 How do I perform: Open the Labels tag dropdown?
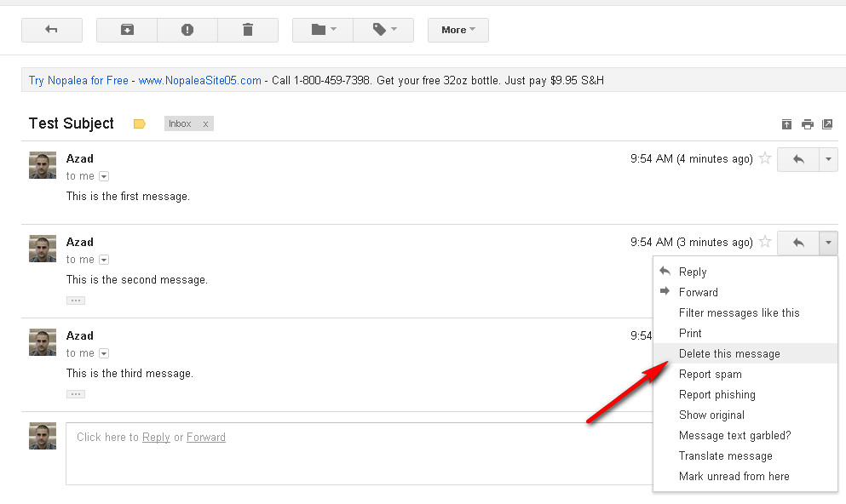383,30
